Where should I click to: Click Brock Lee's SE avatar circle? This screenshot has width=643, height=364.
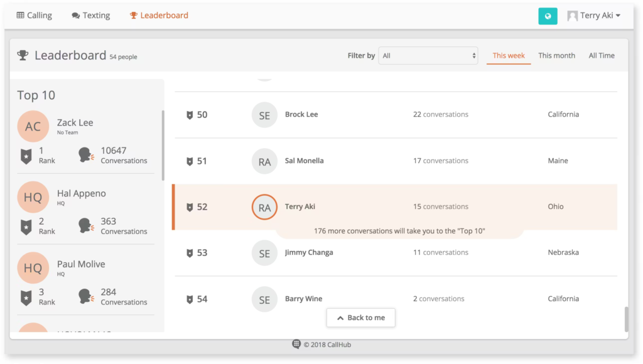[x=264, y=115]
